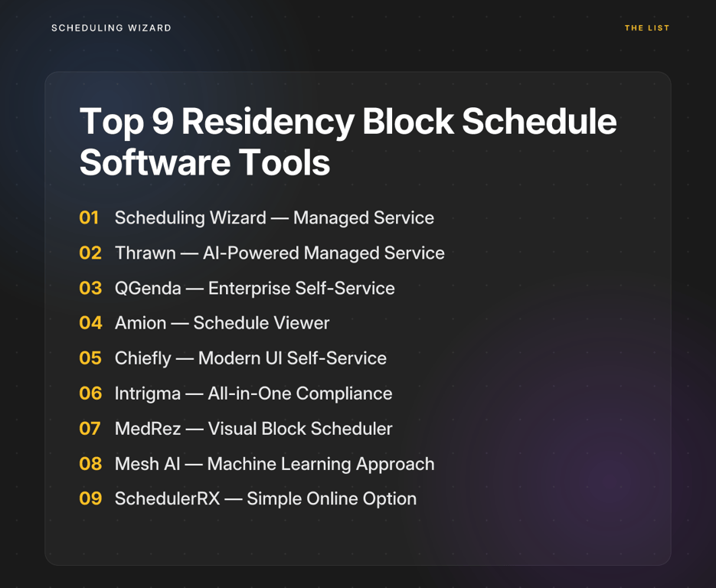Image resolution: width=716 pixels, height=588 pixels.
Task: Click the number 05 marker
Action: (90, 358)
